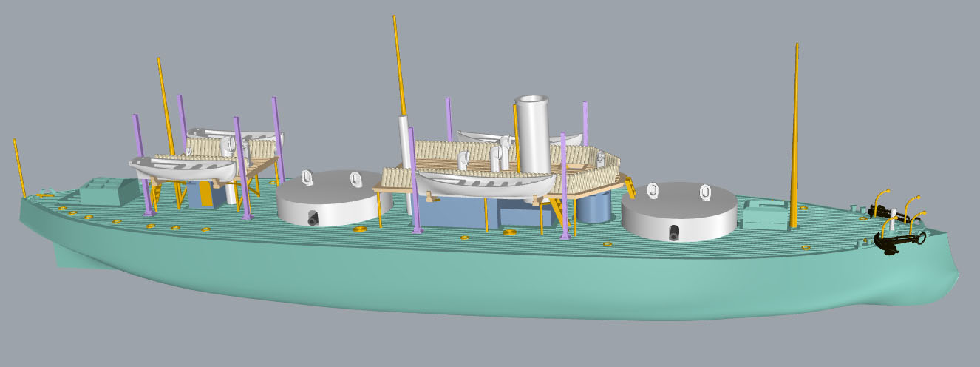Screen dimensions: 980x367
Task: Select the left hatch atop the aft turret
Action: tap(309, 178)
